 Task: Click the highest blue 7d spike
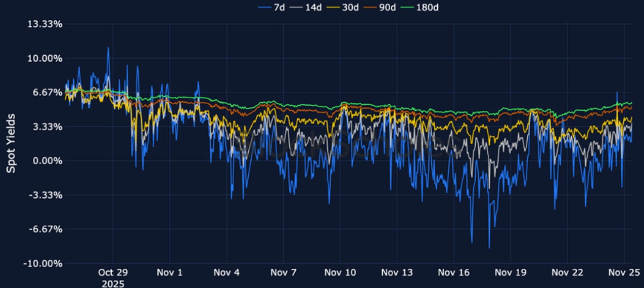[108, 48]
